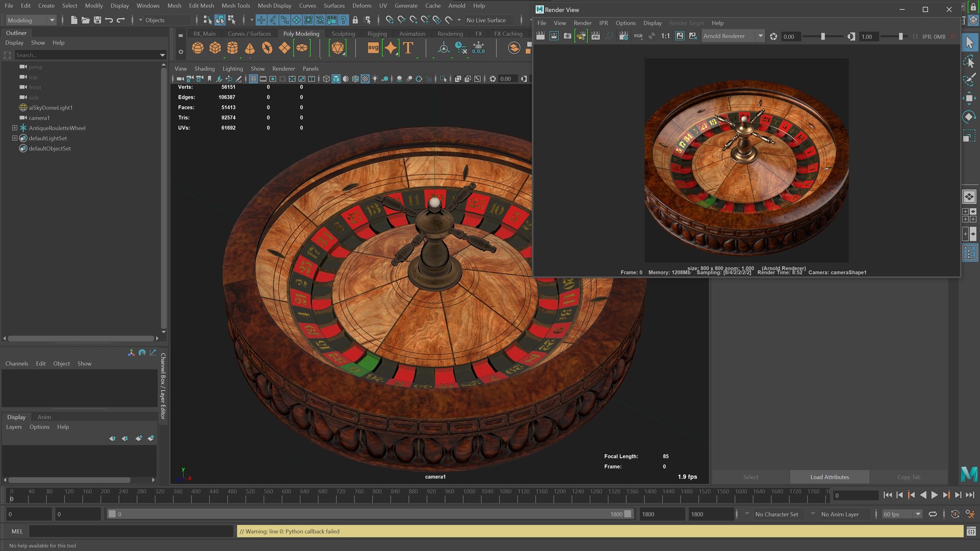Expand the defaultLightSet node
This screenshot has height=551, width=980.
click(x=15, y=138)
